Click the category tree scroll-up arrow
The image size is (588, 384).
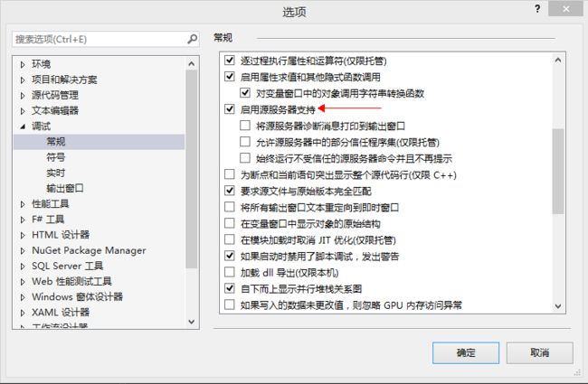coord(192,63)
